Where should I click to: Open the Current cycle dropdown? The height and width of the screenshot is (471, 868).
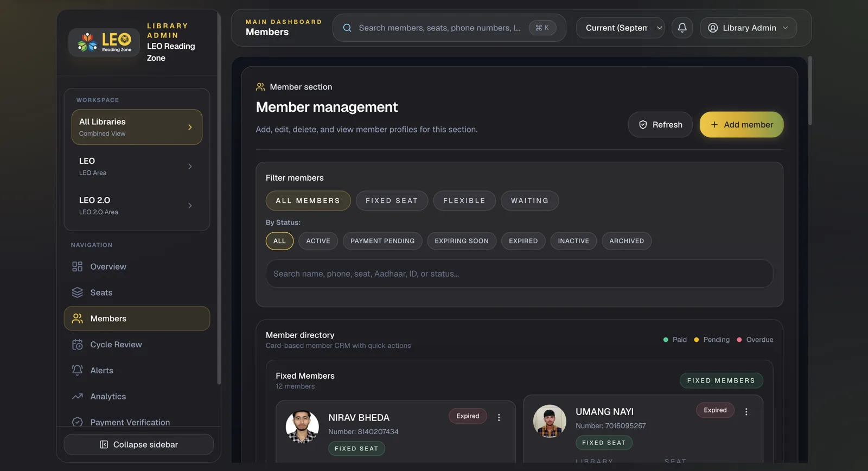[620, 28]
